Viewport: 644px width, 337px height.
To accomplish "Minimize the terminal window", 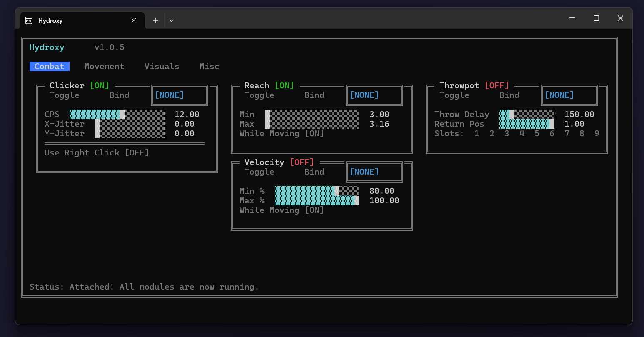I will tap(572, 18).
